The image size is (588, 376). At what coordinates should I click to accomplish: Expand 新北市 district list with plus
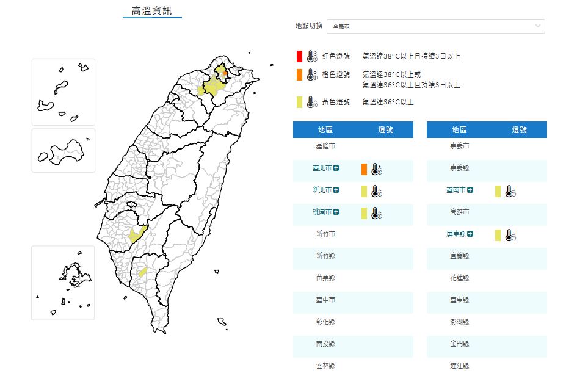pos(336,190)
